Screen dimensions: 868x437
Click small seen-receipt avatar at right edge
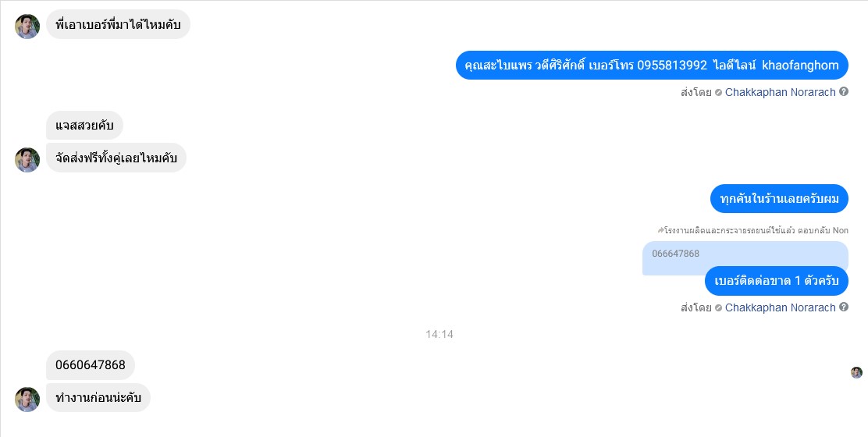coord(856,372)
